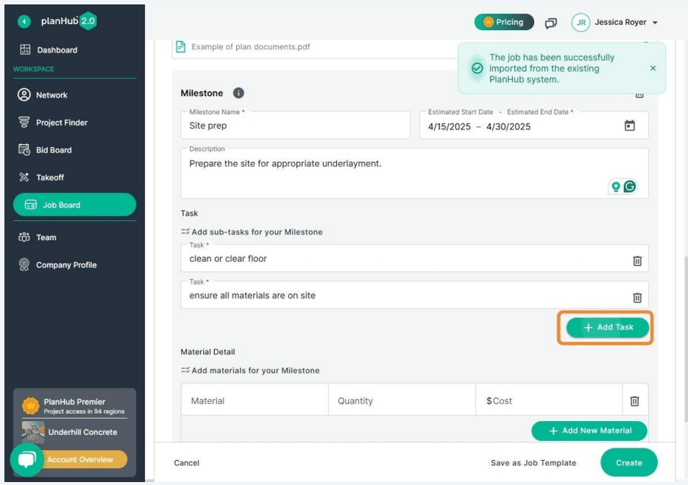Open the date range calendar icon
This screenshot has height=485, width=688.
tap(629, 126)
